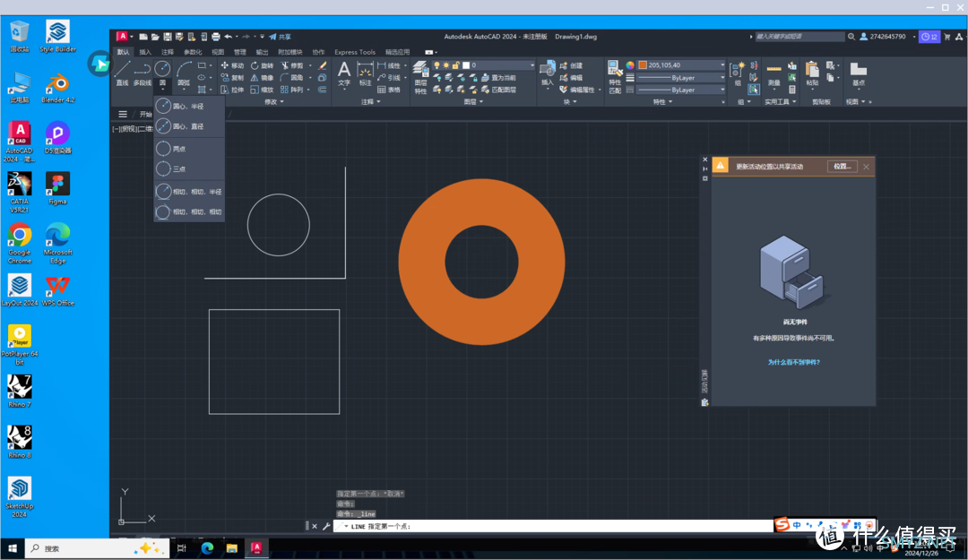Choose 圆心, 直径 from circle menu
The width and height of the screenshot is (968, 560).
point(189,126)
